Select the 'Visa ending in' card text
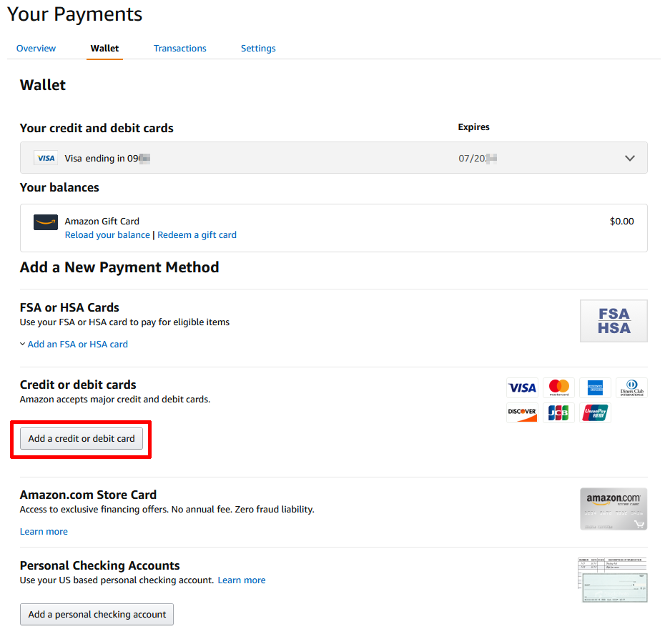Viewport: 665px width, 644px height. [x=107, y=158]
